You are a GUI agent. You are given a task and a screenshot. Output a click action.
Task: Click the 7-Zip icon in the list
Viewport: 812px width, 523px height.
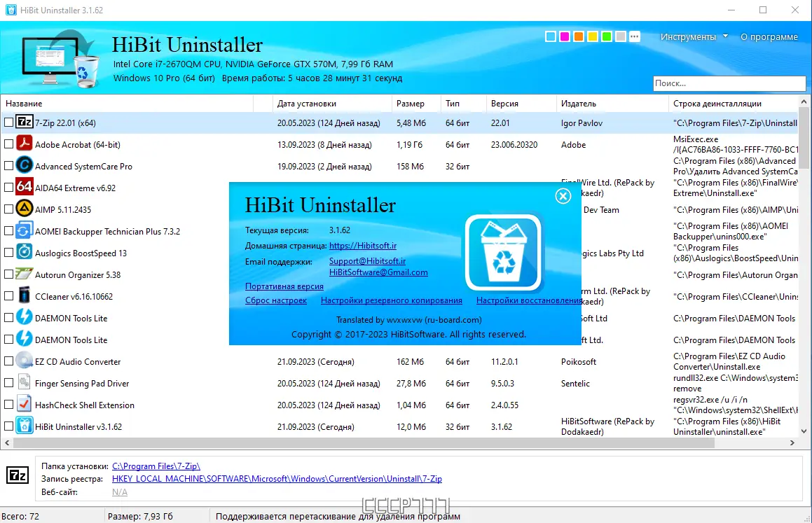25,122
